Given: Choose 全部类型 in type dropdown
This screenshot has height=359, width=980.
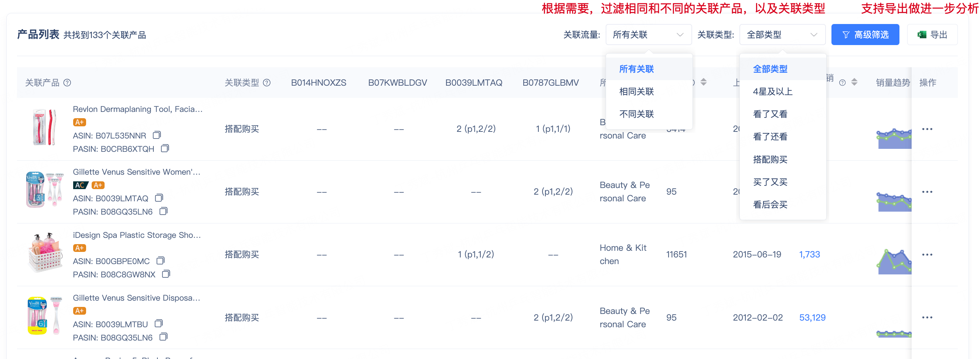Looking at the screenshot, I should pos(783,69).
